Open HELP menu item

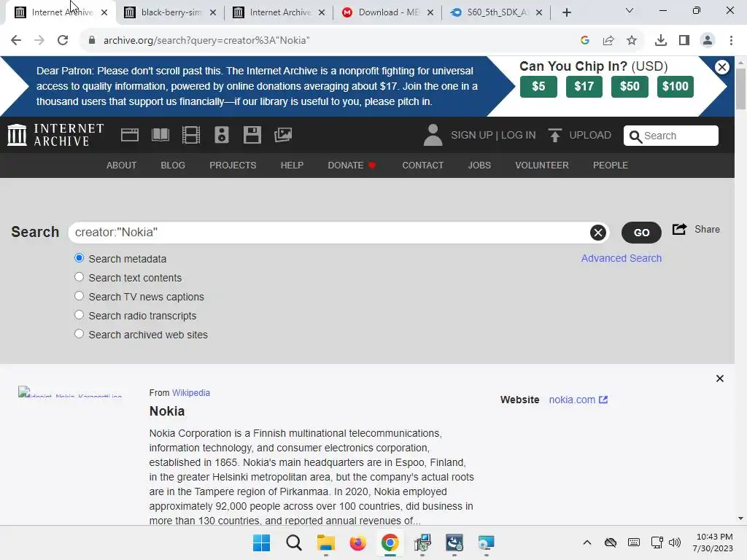click(x=292, y=166)
